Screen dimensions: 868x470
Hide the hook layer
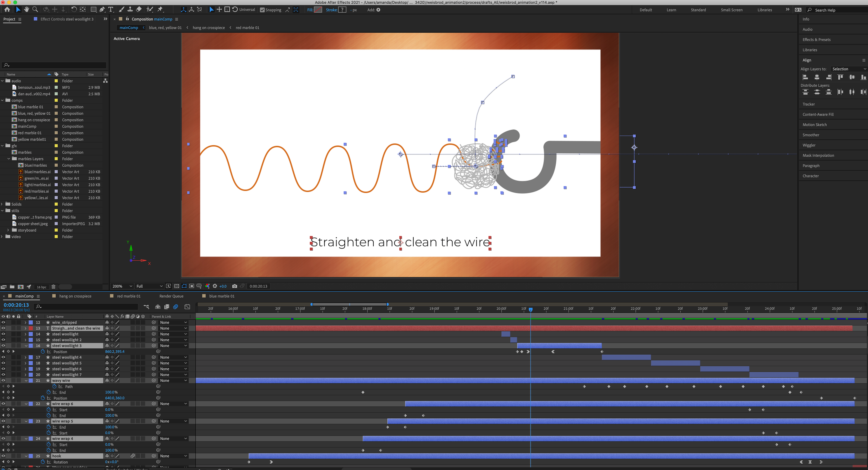3,456
